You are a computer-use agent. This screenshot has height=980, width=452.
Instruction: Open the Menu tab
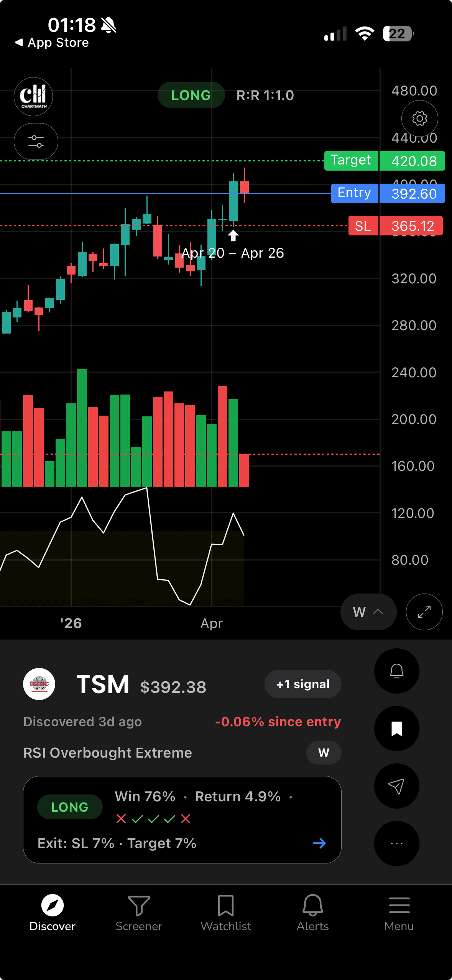click(399, 913)
